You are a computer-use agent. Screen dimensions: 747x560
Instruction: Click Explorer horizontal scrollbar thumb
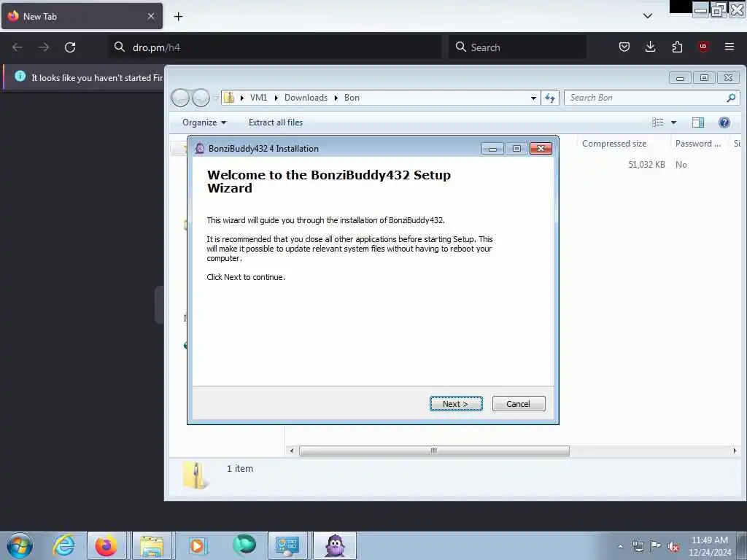tap(434, 451)
